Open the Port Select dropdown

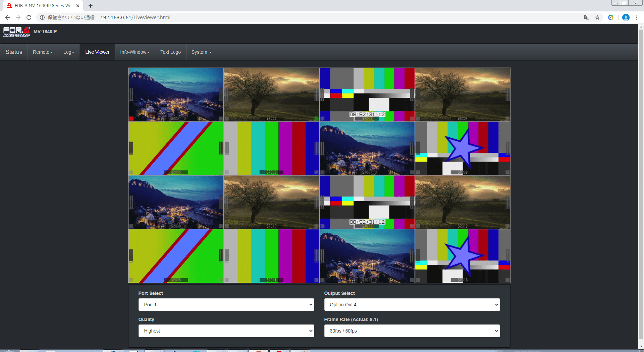pyautogui.click(x=226, y=305)
